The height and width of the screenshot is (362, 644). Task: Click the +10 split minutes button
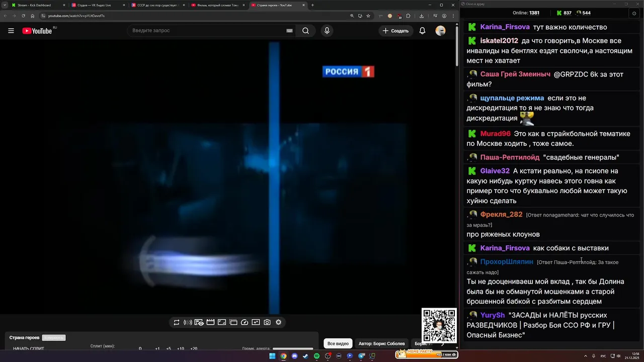181,349
